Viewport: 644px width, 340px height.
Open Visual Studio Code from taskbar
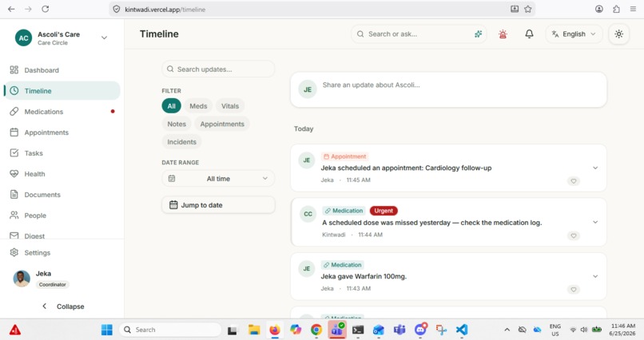[462, 330]
